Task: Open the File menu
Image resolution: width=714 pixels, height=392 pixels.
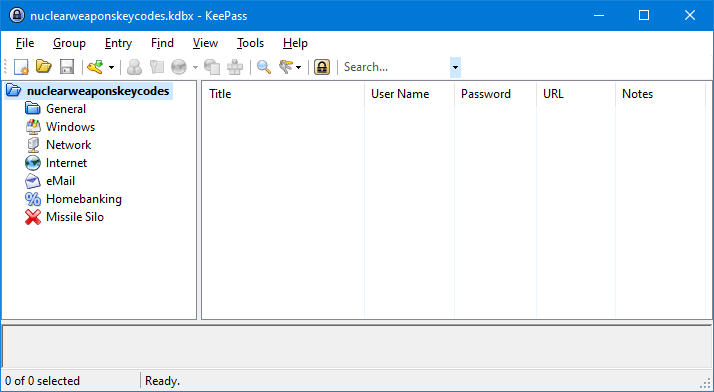Action: [25, 43]
